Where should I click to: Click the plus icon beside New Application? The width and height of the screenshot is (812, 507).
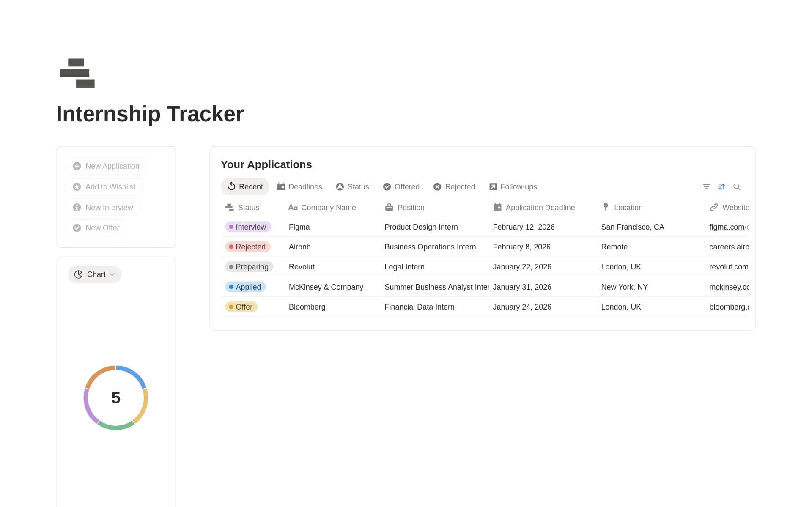[x=77, y=166]
